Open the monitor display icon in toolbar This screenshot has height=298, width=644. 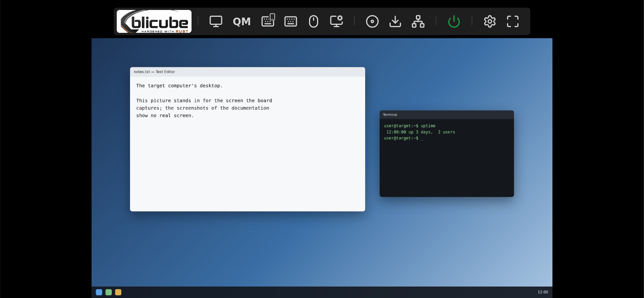coord(216,21)
